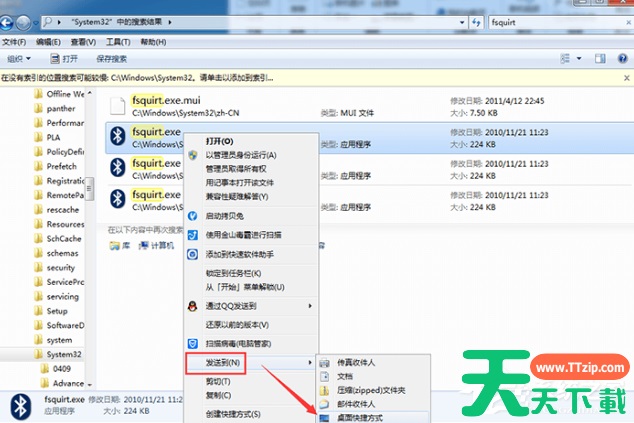Choose 锁定到任务栏(K) in context menu
The width and height of the screenshot is (634, 423).
click(x=233, y=273)
